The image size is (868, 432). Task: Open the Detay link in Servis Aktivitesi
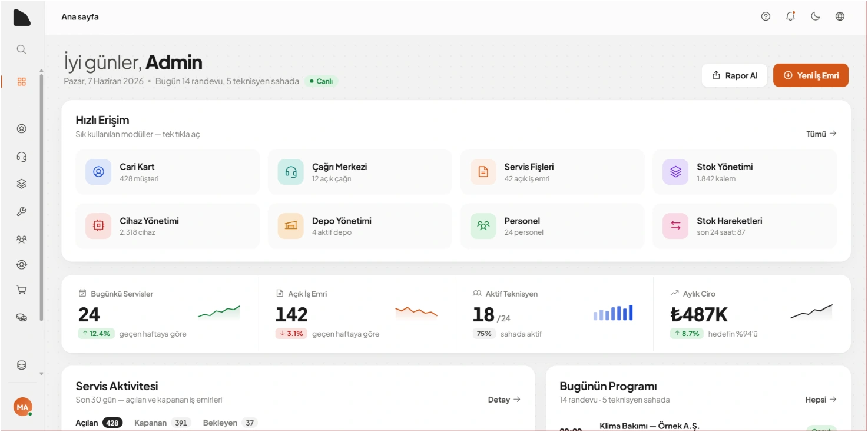point(504,400)
